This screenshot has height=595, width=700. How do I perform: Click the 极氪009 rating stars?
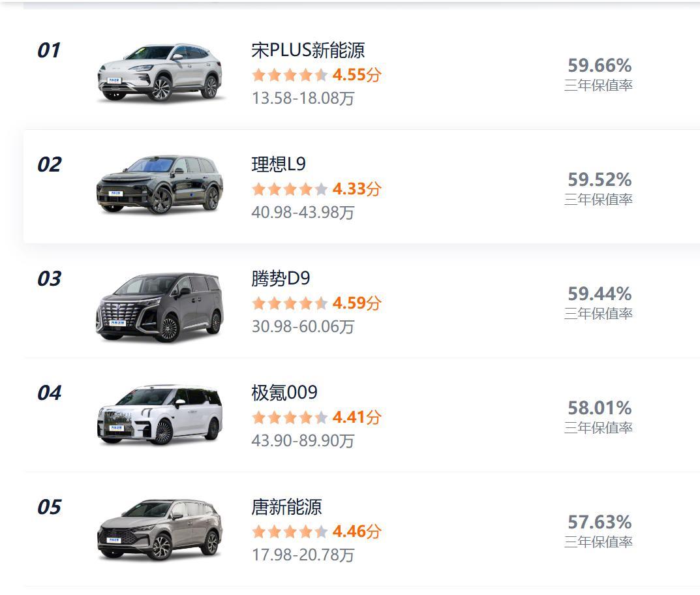[x=289, y=418]
